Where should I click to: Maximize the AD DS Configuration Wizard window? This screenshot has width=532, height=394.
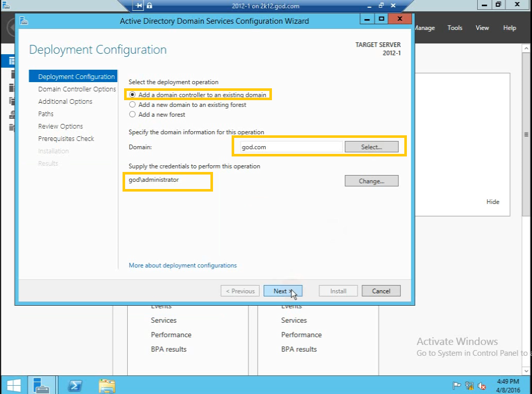pyautogui.click(x=382, y=19)
